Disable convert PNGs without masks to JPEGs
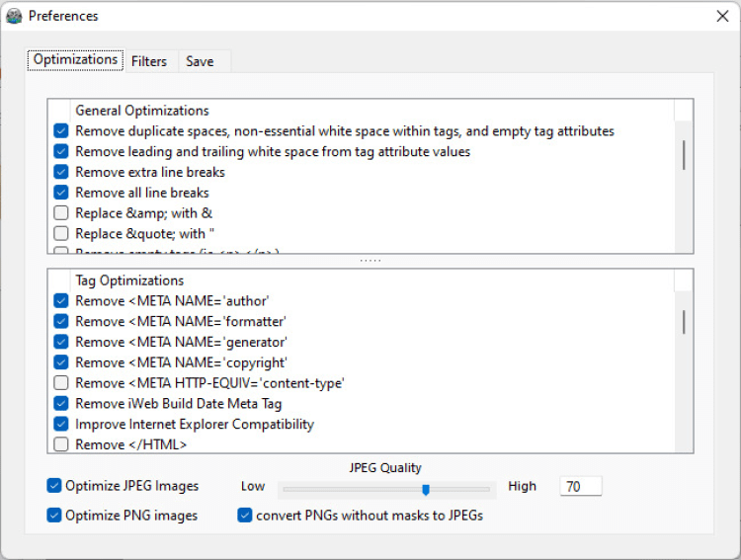This screenshot has width=741, height=560. pyautogui.click(x=245, y=516)
